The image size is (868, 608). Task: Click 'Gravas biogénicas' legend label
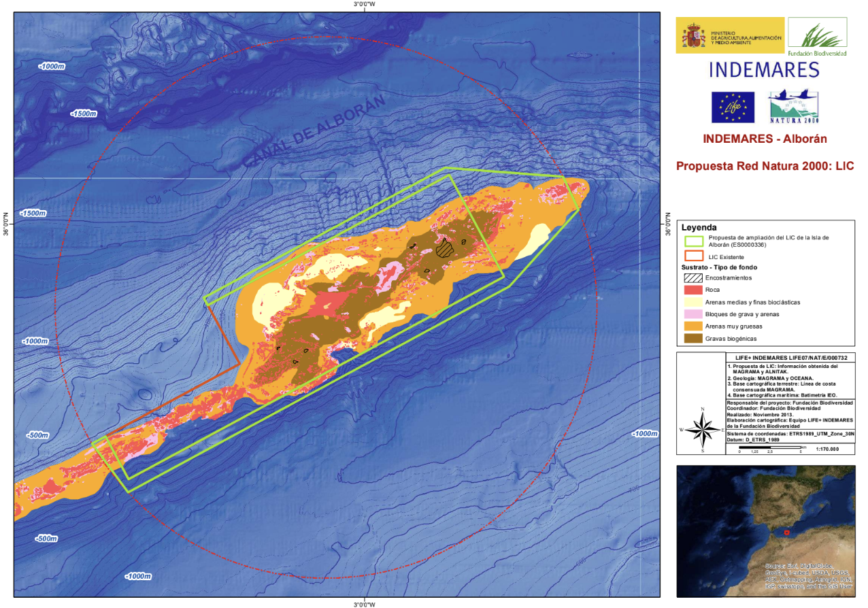[x=731, y=338]
